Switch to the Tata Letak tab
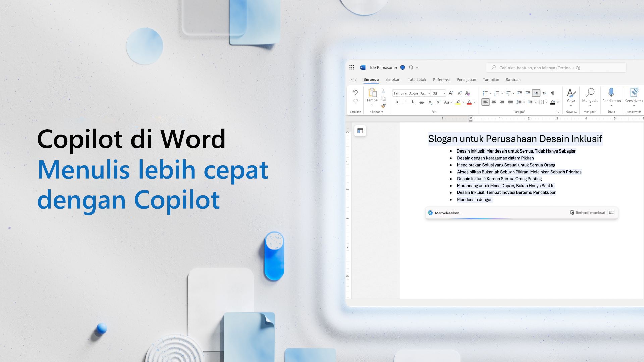The image size is (644, 362). [417, 80]
